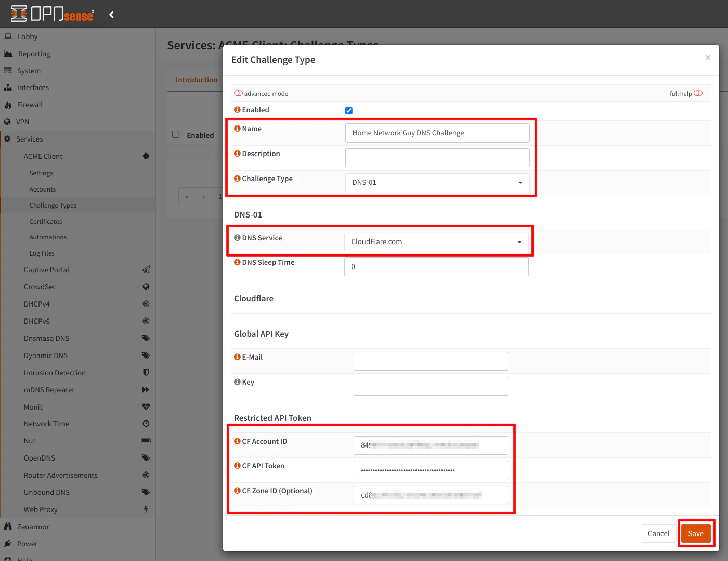This screenshot has height=561, width=728.
Task: Click the CrowdSec globe icon
Action: (146, 287)
